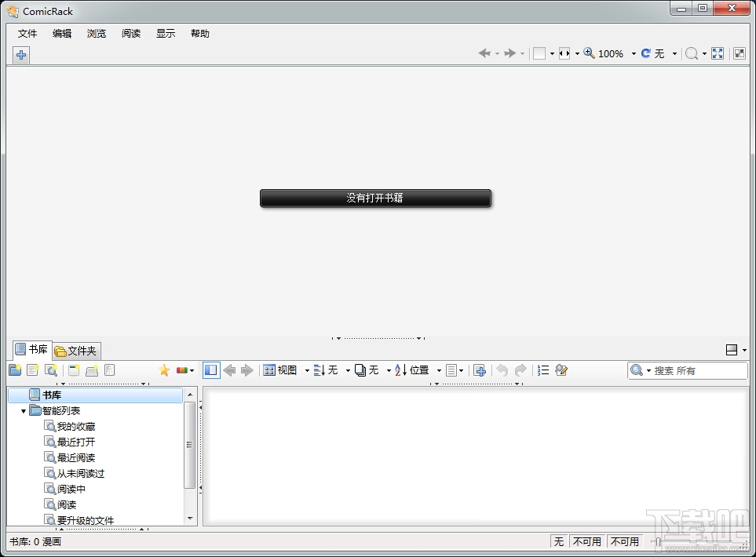Click the edit pencil note icon
Viewport: 756px width, 557px height.
click(561, 370)
